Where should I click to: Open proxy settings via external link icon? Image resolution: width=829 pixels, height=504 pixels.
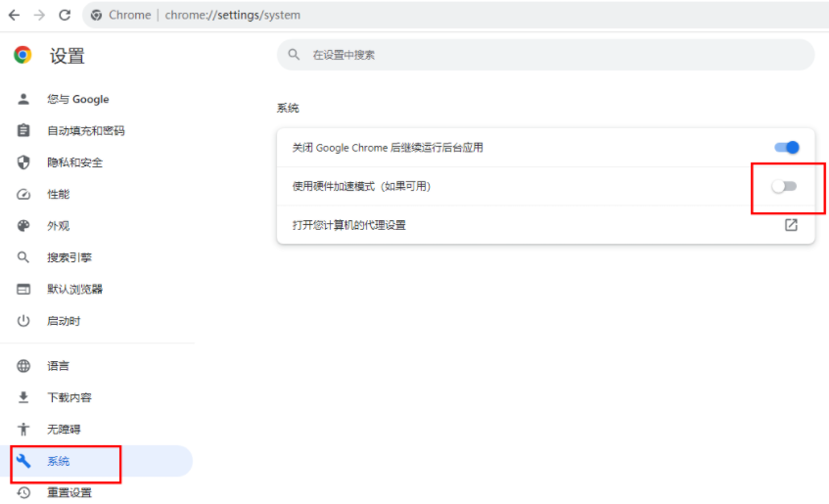coord(791,225)
